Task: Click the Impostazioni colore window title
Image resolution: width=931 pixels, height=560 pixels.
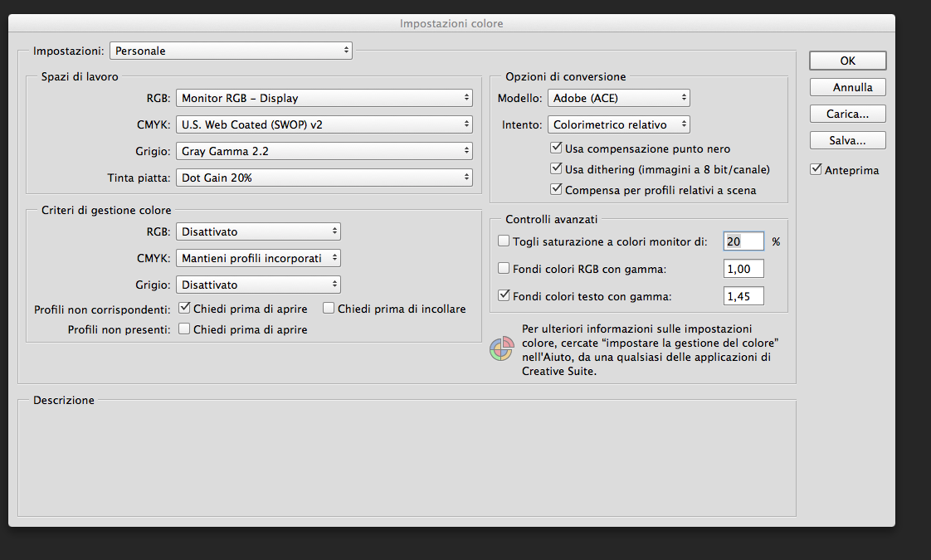Action: tap(451, 24)
